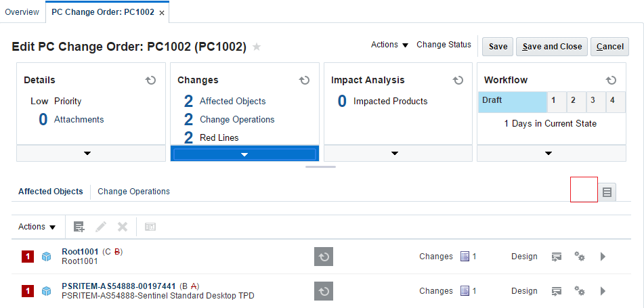
Task: Expand the Workflow card bottom arrow
Action: tap(549, 154)
